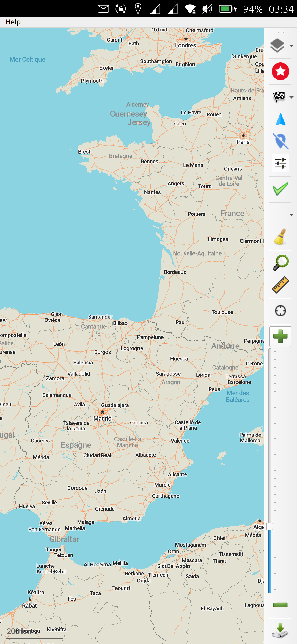Select the checkered flag destination icon
Image resolution: width=297 pixels, height=644 pixels.
tap(279, 97)
